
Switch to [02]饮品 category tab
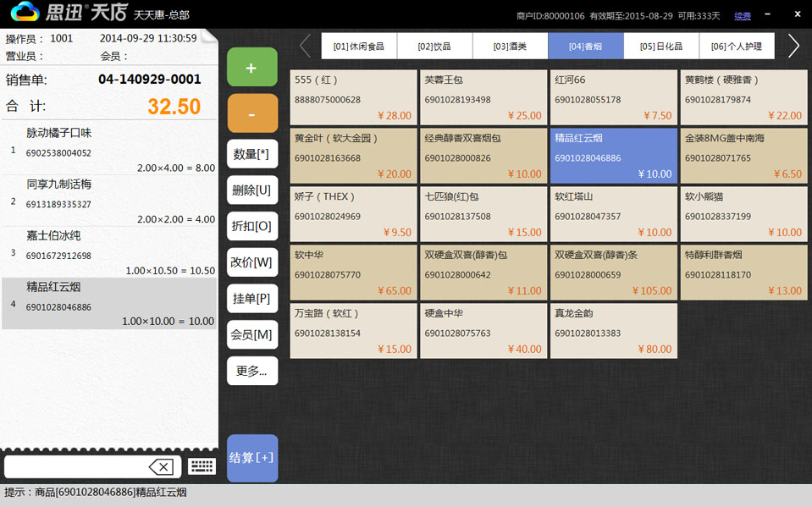click(434, 46)
